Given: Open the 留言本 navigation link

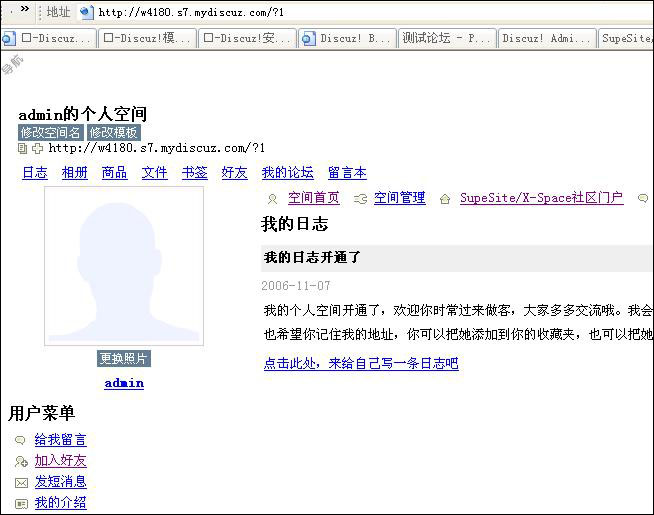Looking at the screenshot, I should [347, 173].
